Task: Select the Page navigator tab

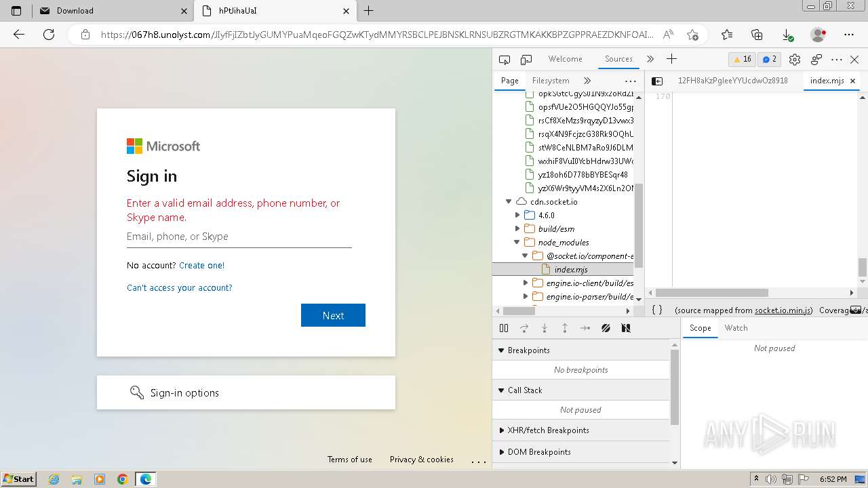Action: click(510, 81)
